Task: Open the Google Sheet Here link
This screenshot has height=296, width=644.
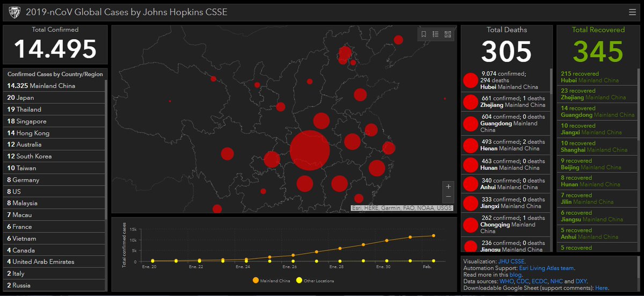Action: pyautogui.click(x=601, y=288)
